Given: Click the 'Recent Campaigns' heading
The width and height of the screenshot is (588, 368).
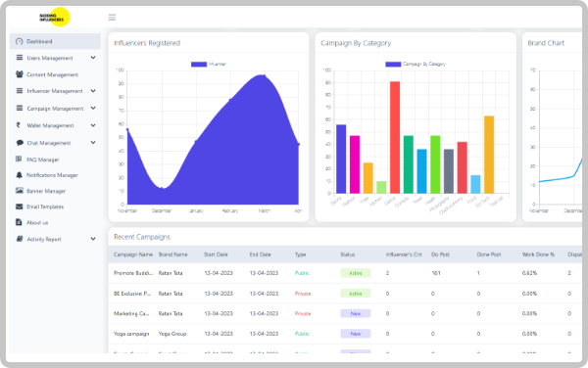Looking at the screenshot, I should click(142, 237).
